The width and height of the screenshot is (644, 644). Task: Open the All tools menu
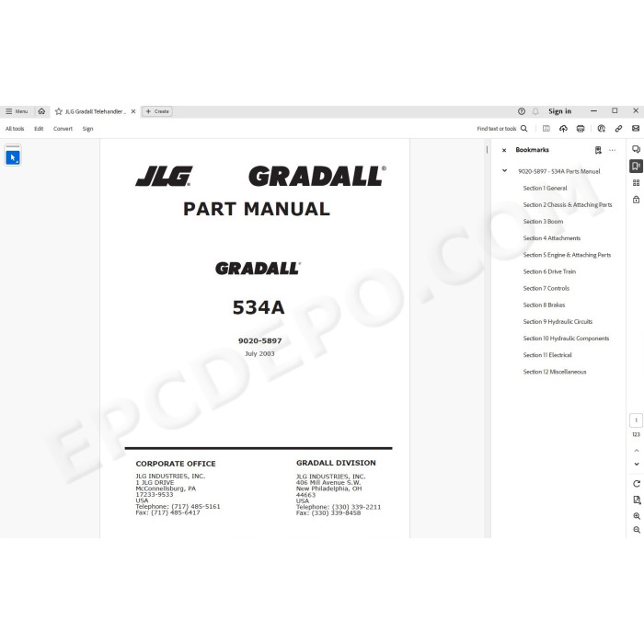pyautogui.click(x=15, y=129)
